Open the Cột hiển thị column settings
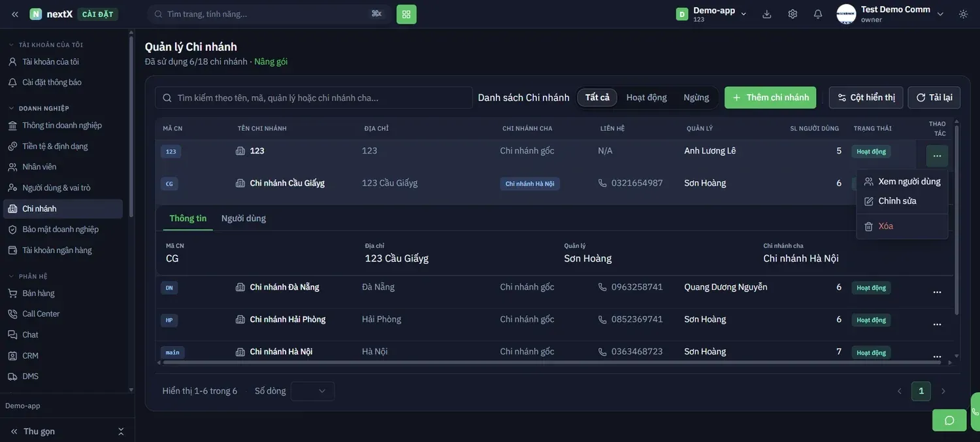Screen dimensions: 980x442 866,97
